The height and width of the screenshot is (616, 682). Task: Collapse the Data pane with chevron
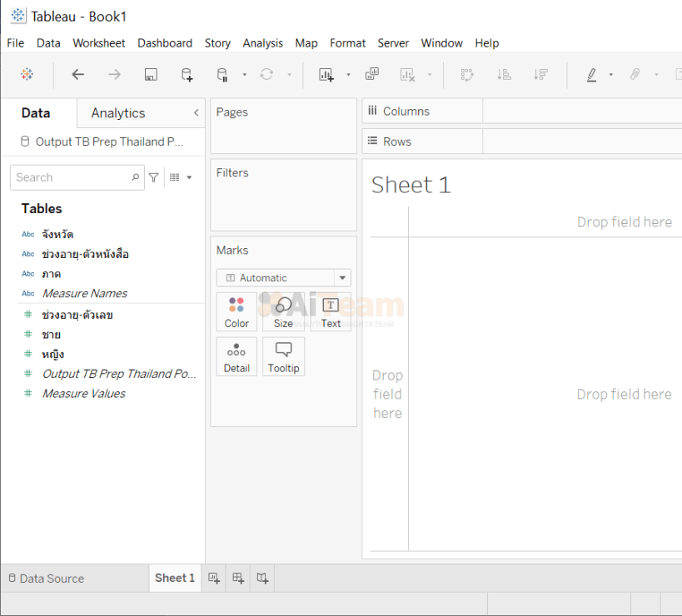[197, 113]
